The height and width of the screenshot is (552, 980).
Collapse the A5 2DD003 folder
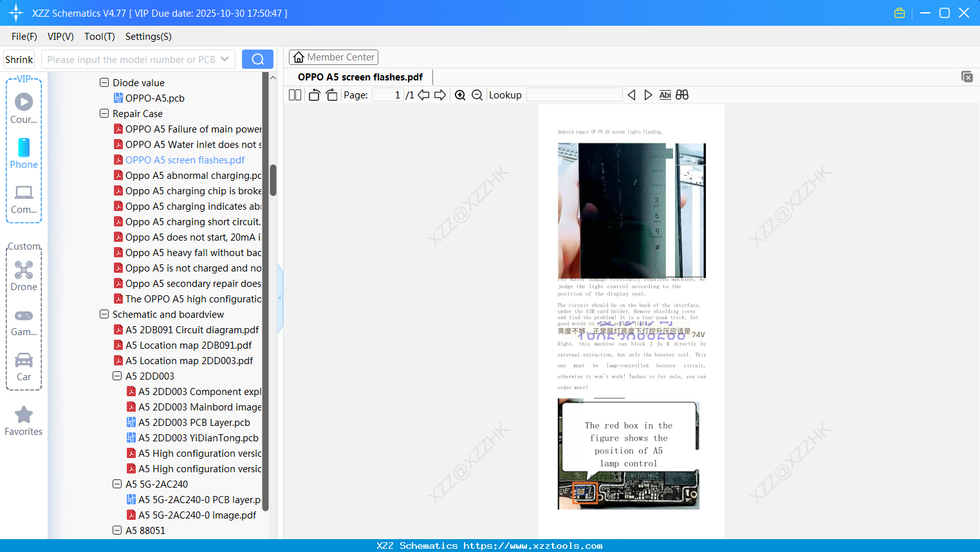(x=117, y=376)
